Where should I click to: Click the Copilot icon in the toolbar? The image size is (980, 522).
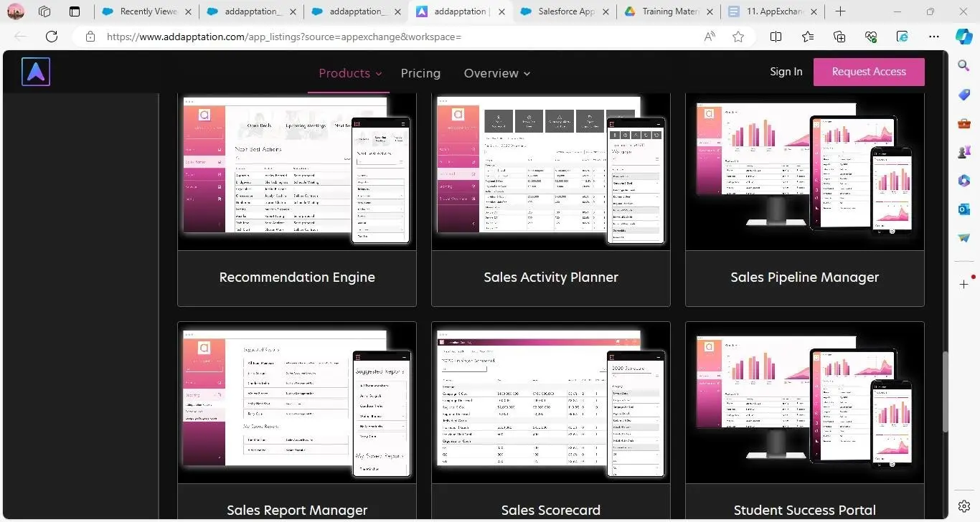(x=964, y=37)
